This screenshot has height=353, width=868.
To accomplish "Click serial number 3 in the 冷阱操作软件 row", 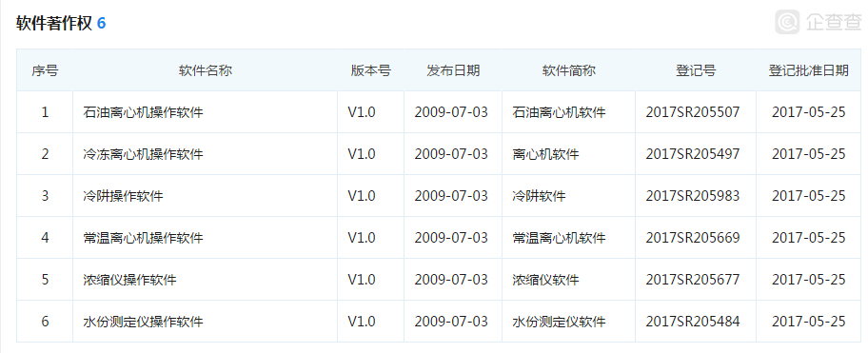I will point(45,196).
